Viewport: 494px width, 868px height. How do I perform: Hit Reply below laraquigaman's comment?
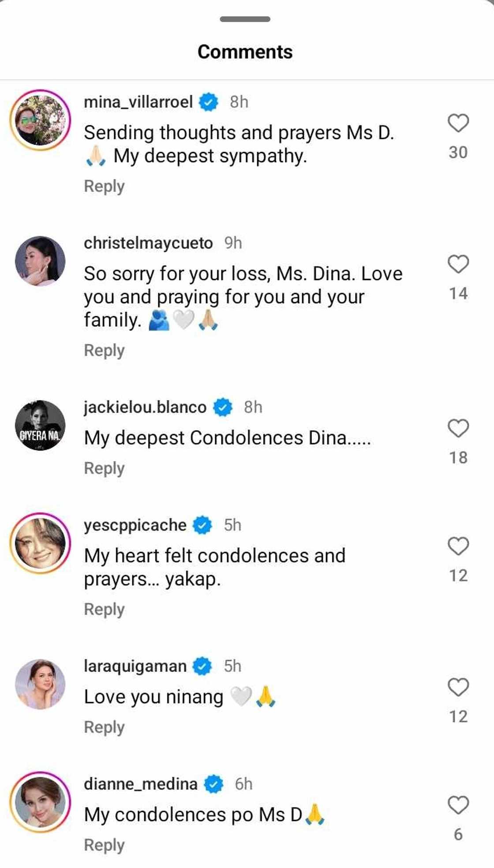tap(104, 727)
